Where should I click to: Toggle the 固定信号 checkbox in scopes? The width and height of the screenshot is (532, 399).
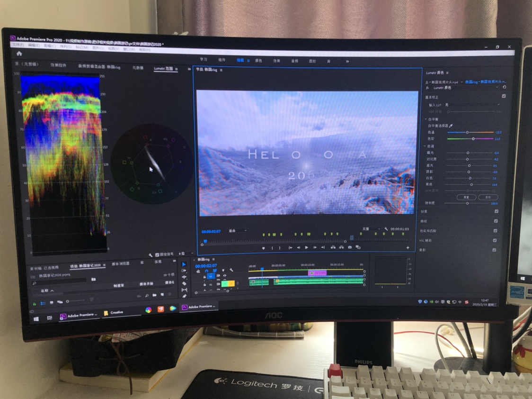(157, 254)
